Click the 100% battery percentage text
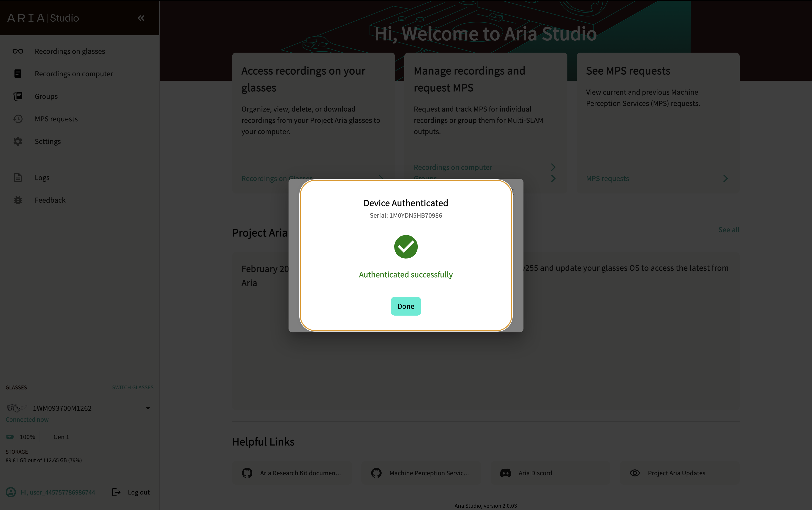Image resolution: width=812 pixels, height=510 pixels. coord(27,437)
